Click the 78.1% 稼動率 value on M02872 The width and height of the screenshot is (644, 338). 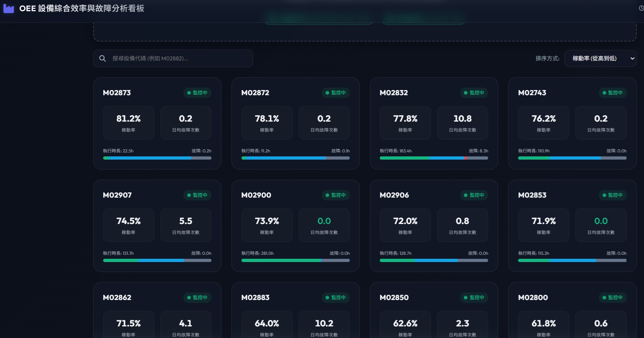pyautogui.click(x=267, y=119)
